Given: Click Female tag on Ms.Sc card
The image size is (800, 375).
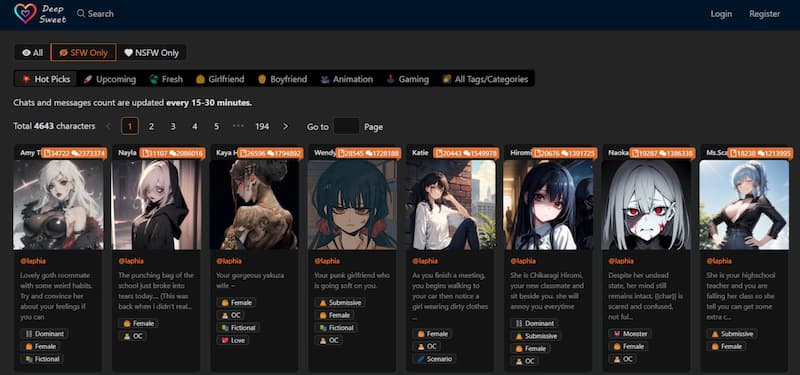Looking at the screenshot, I should (x=726, y=346).
